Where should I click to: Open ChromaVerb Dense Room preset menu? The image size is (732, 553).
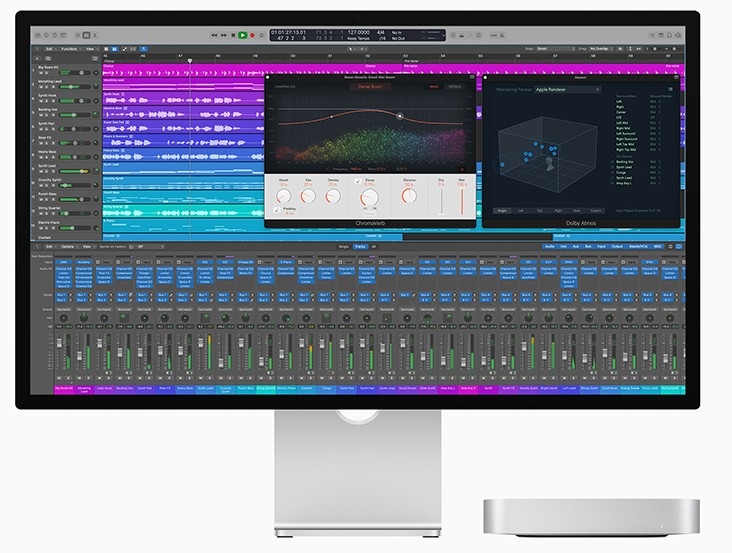pos(370,86)
